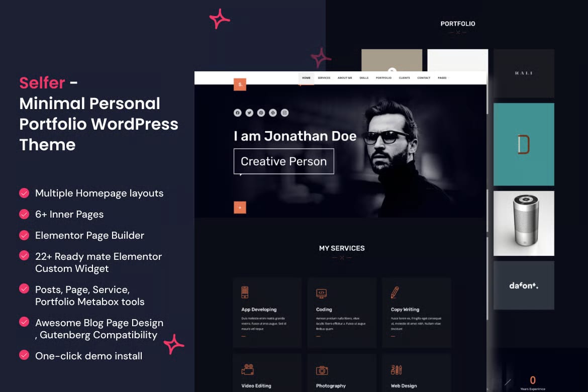Viewport: 588px width, 392px height.
Task: Open the Video Editing service title
Action: tap(256, 385)
